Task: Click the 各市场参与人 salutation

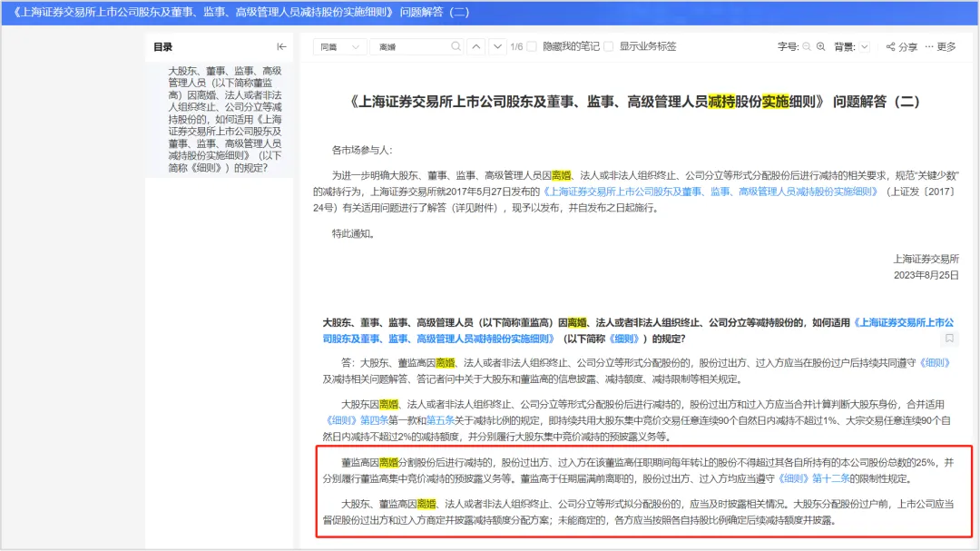Action: coord(362,150)
